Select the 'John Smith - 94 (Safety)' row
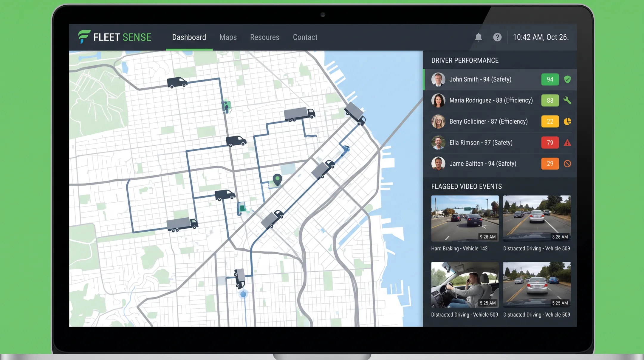Screen dimensions: 644x360 click(x=500, y=80)
